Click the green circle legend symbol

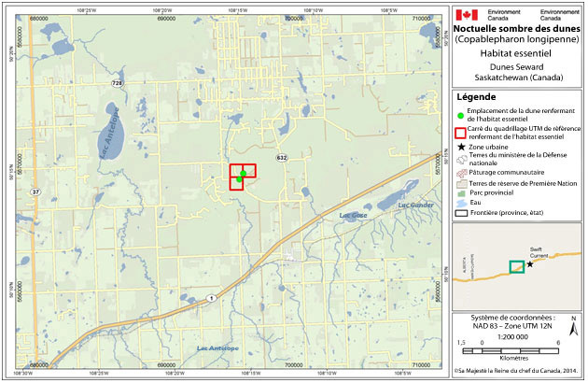(x=461, y=113)
